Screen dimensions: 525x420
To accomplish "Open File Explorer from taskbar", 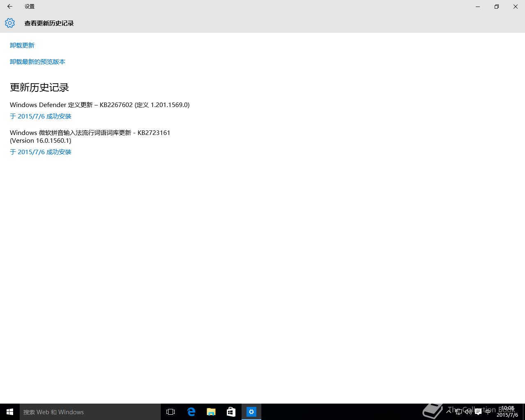I will click(211, 412).
